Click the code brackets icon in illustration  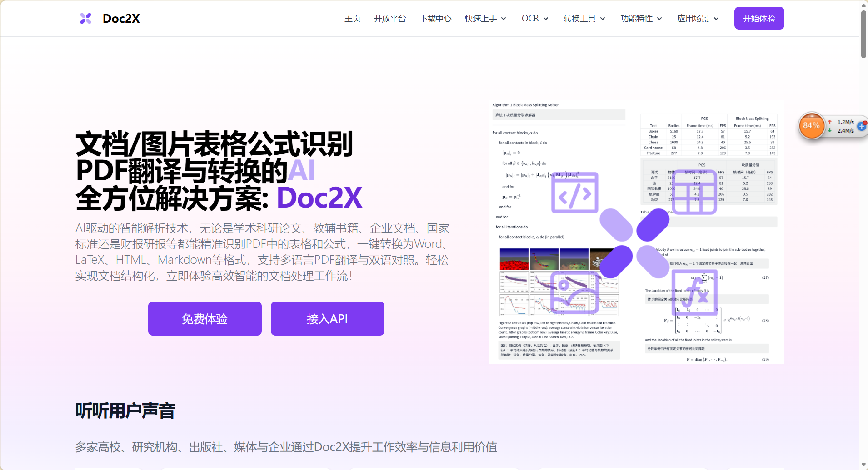[x=574, y=193]
